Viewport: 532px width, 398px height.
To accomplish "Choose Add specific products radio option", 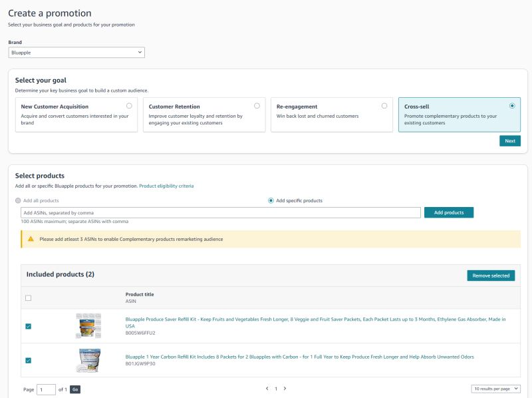I will point(271,201).
